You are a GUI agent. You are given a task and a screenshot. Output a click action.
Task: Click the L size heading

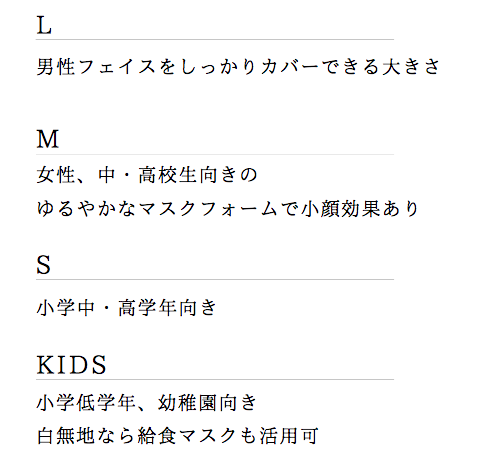44,26
